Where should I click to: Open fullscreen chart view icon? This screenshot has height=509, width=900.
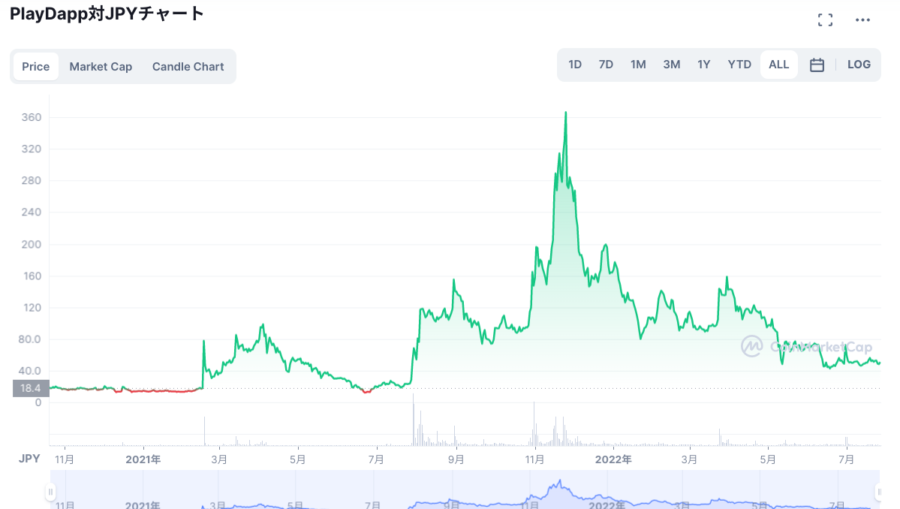(x=825, y=20)
